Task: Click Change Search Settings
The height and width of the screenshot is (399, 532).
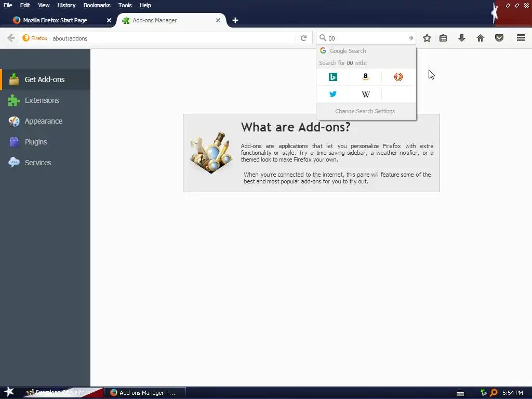Action: point(365,111)
